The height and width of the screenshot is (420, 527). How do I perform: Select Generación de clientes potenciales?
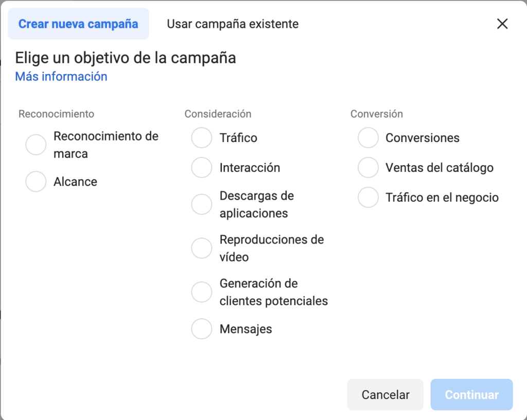[x=202, y=292]
